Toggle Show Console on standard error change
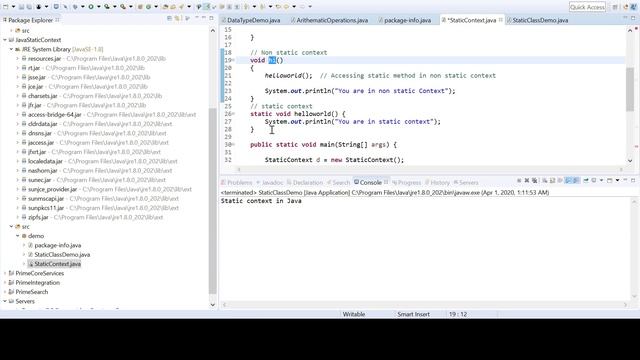 point(576,180)
